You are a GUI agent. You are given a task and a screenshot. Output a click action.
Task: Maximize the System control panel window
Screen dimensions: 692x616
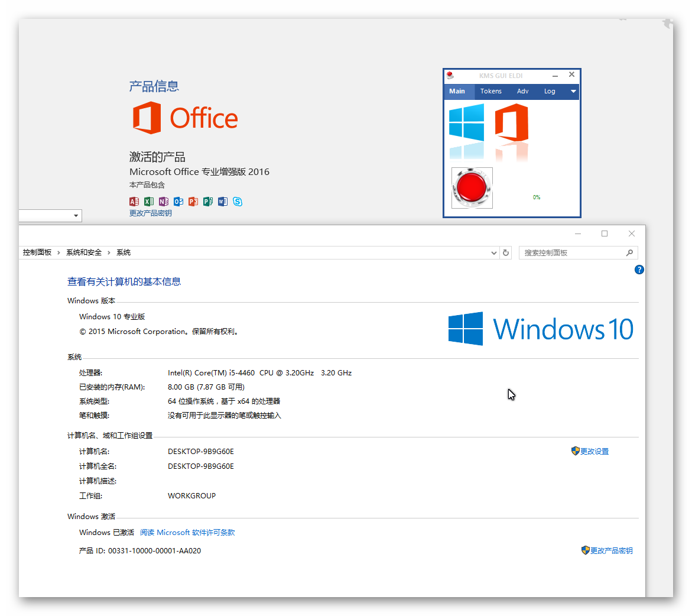point(605,234)
